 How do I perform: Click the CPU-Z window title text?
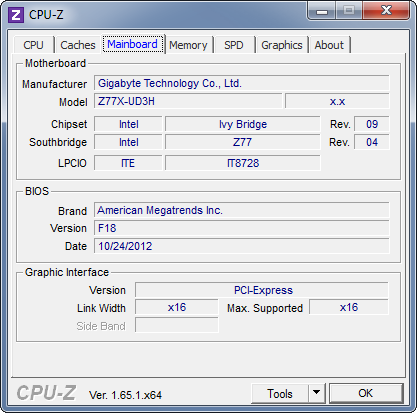click(46, 15)
